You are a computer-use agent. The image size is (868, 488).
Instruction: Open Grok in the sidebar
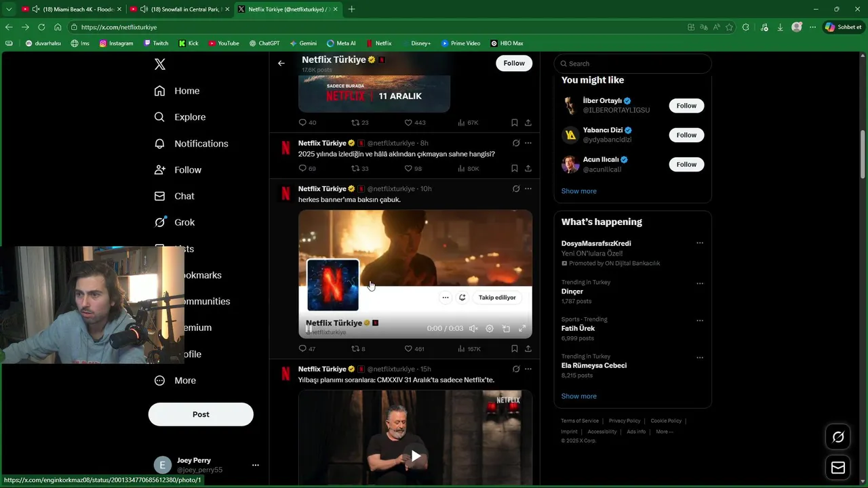tap(174, 222)
